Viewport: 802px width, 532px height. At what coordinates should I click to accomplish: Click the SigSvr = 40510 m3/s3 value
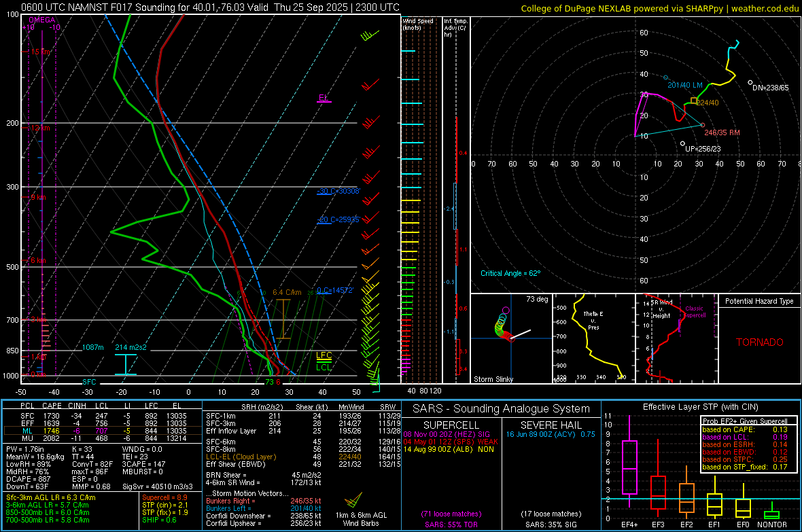(x=158, y=486)
